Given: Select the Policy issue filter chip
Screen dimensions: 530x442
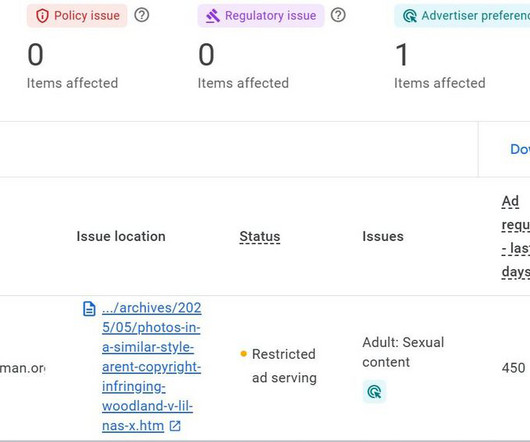Looking at the screenshot, I should [77, 16].
